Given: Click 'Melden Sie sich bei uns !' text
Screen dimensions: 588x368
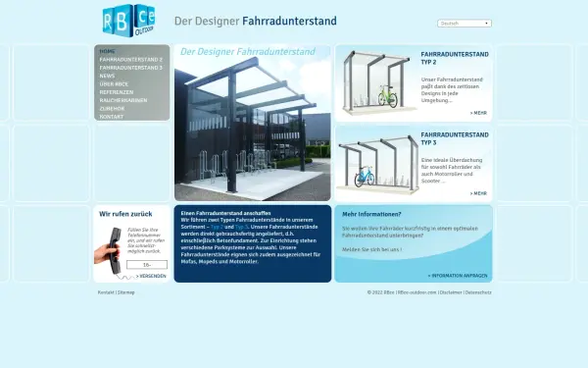Looking at the screenshot, I should (x=371, y=249).
